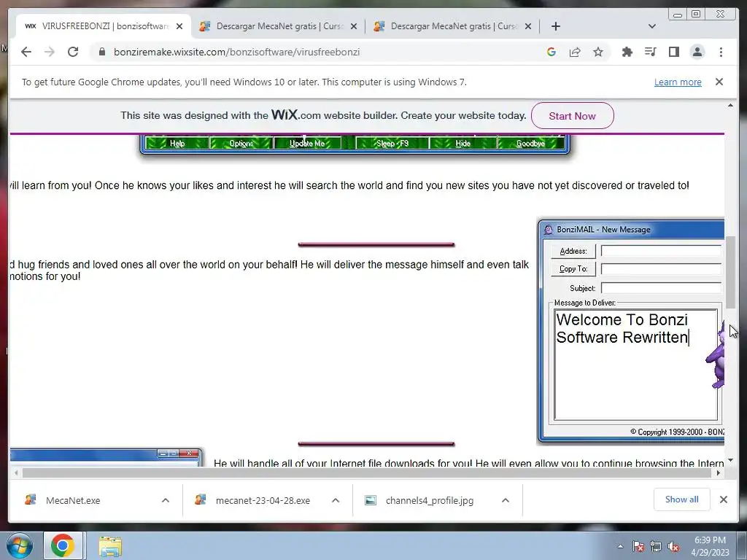The image size is (747, 560).
Task: Click Sleep F9 in the Bonzi menu image
Action: 392,143
